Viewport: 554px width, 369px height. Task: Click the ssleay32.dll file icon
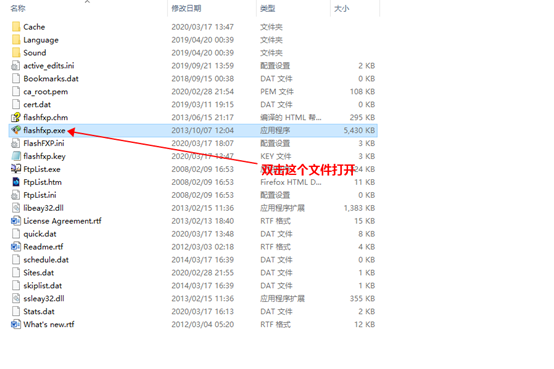coord(16,298)
